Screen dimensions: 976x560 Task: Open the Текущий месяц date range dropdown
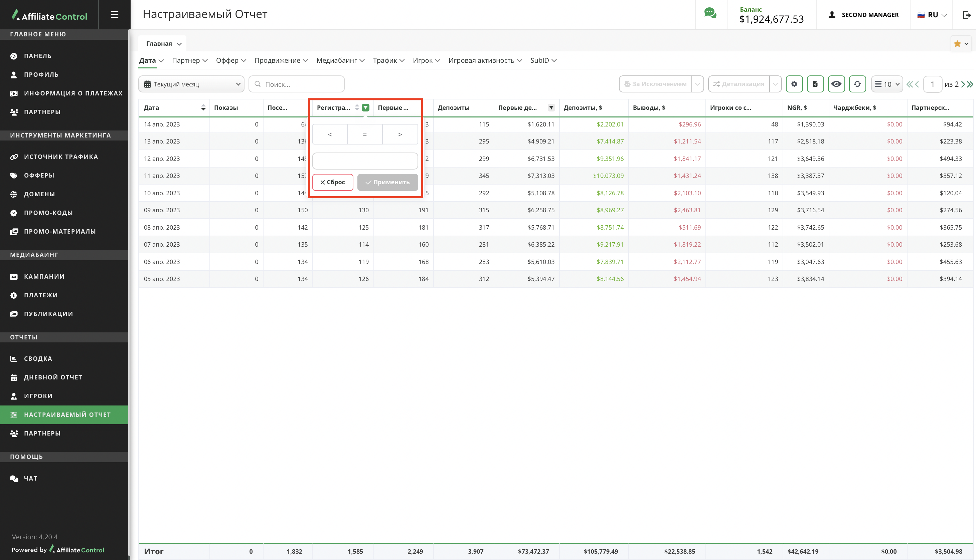point(191,84)
